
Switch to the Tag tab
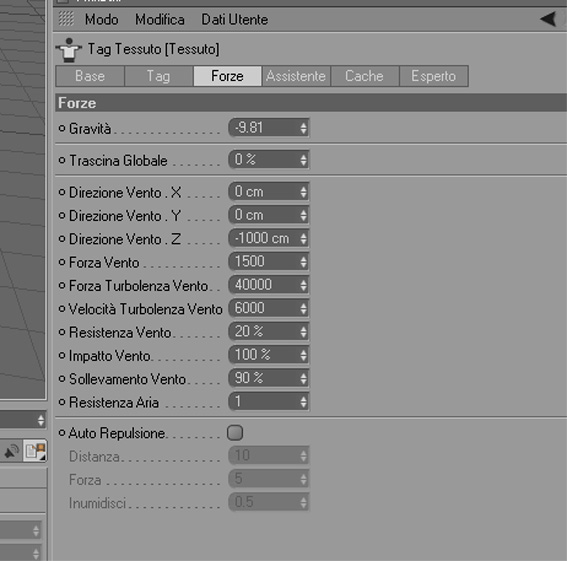[158, 76]
